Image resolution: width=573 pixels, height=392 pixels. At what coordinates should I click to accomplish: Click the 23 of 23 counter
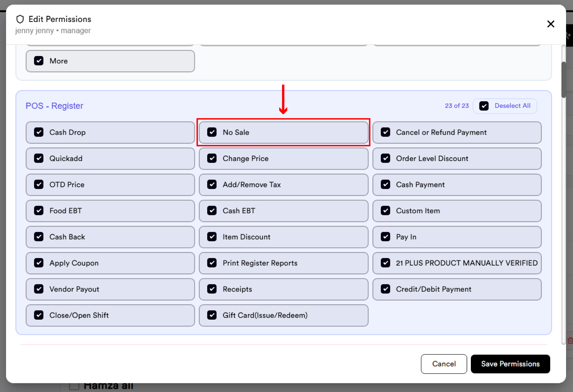pyautogui.click(x=457, y=106)
